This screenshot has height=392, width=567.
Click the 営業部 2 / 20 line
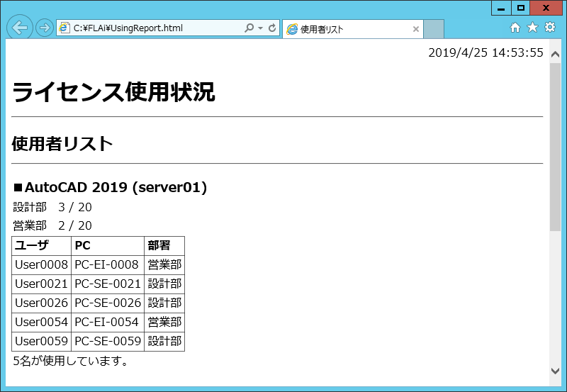coord(52,225)
